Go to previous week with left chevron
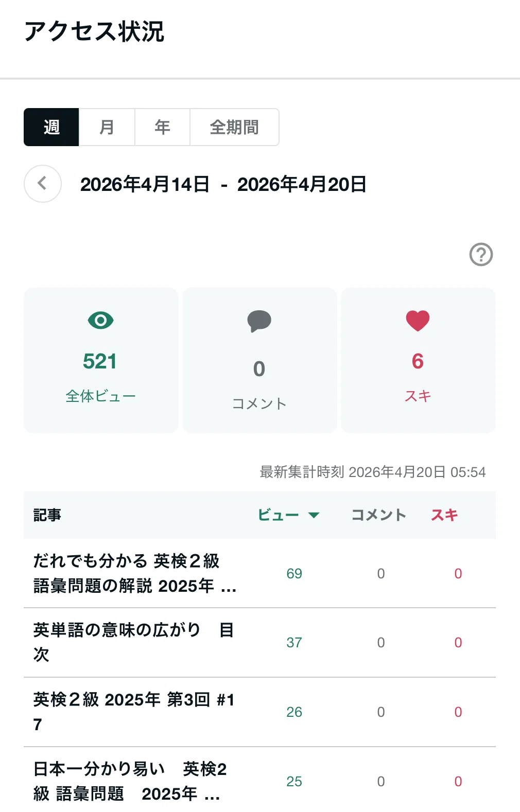 click(43, 184)
